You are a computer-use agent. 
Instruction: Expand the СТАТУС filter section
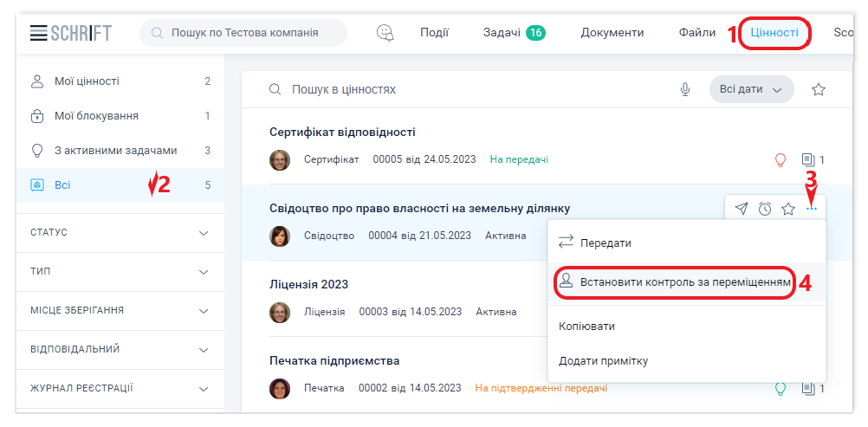[204, 233]
